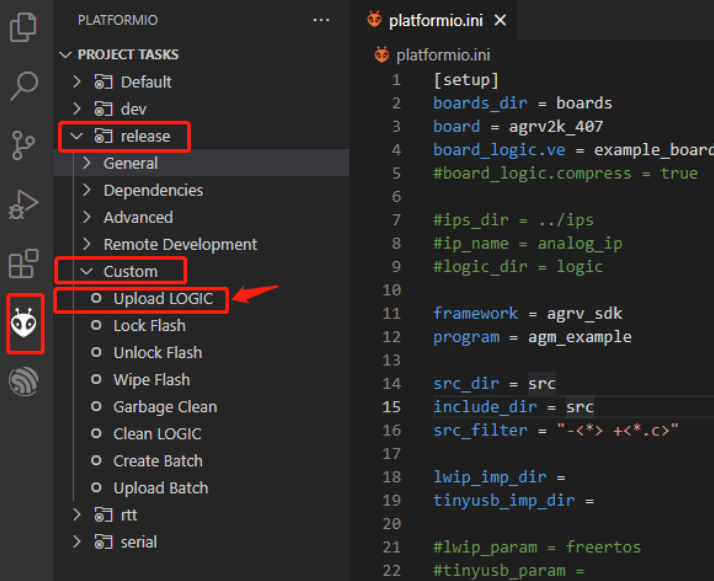This screenshot has width=714, height=581.
Task: Click the Unlock Flash task circle icon
Action: pos(96,352)
